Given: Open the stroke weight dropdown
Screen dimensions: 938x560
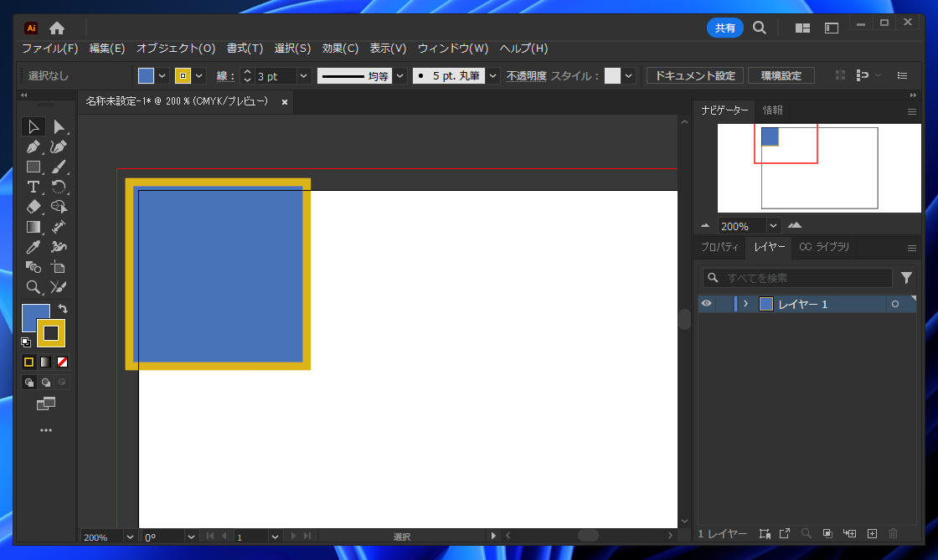Looking at the screenshot, I should (303, 76).
